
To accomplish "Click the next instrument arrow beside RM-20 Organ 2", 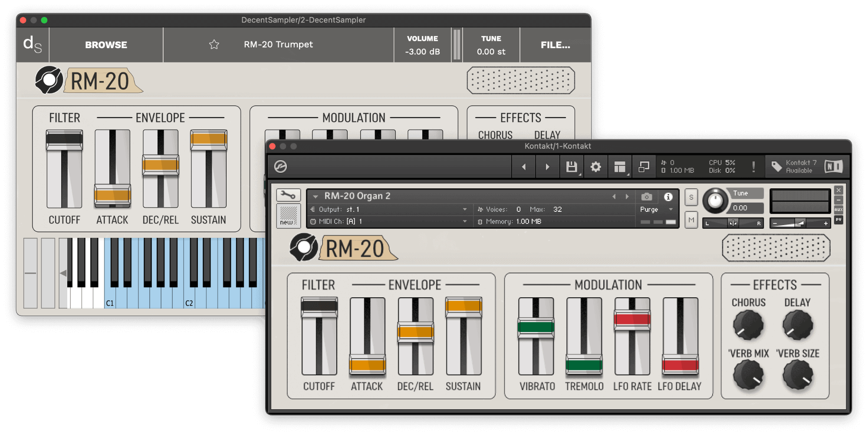I will click(x=627, y=197).
